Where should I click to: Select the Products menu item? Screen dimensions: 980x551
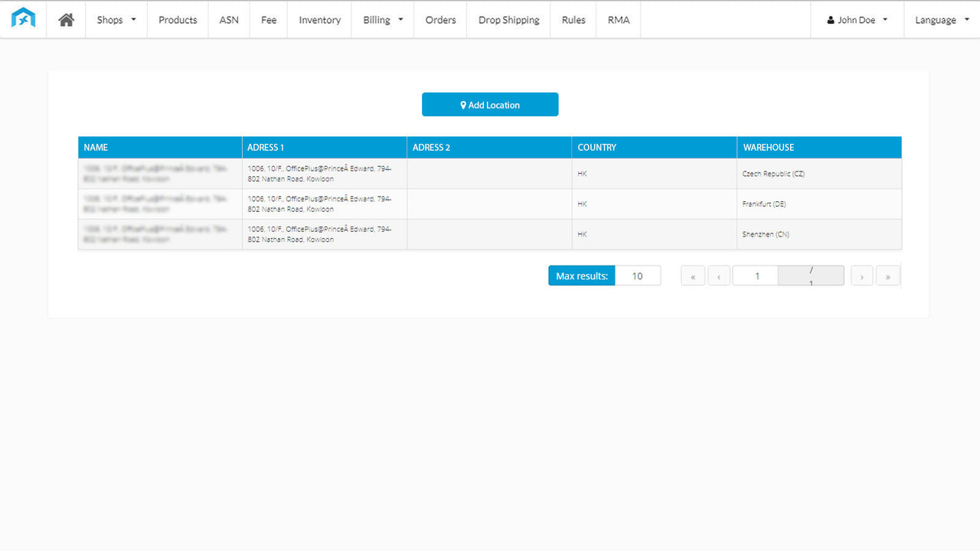point(177,20)
